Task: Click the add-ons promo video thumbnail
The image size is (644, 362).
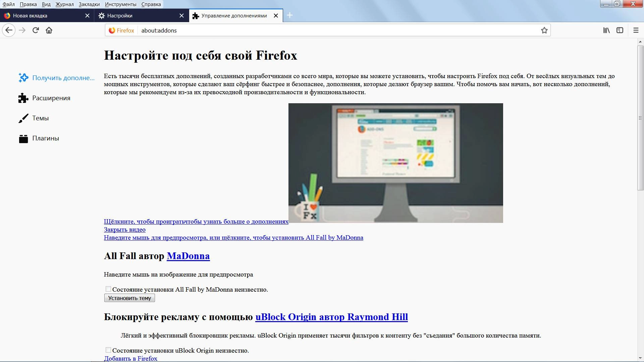Action: coord(396,163)
